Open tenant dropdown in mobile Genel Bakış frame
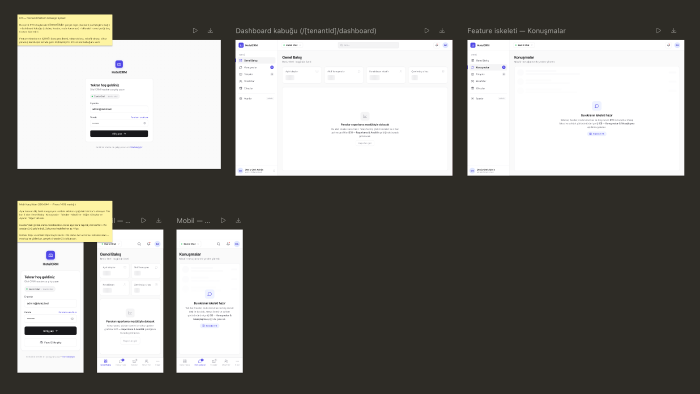700x394 pixels. coord(110,244)
